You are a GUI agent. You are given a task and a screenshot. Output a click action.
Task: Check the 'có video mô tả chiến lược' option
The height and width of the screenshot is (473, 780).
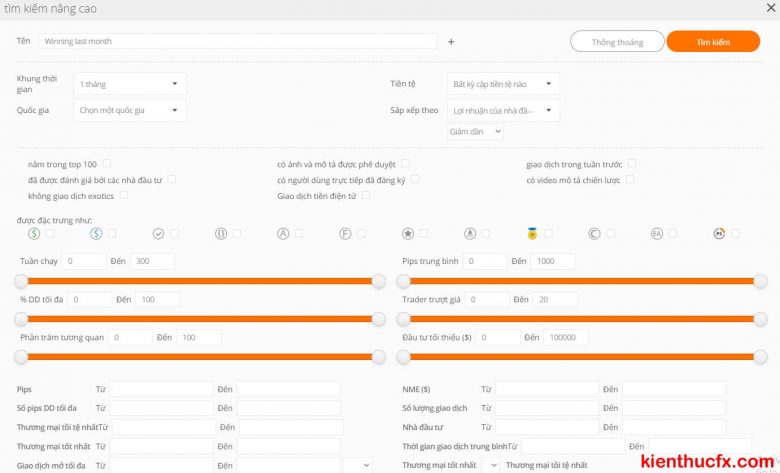click(x=629, y=179)
